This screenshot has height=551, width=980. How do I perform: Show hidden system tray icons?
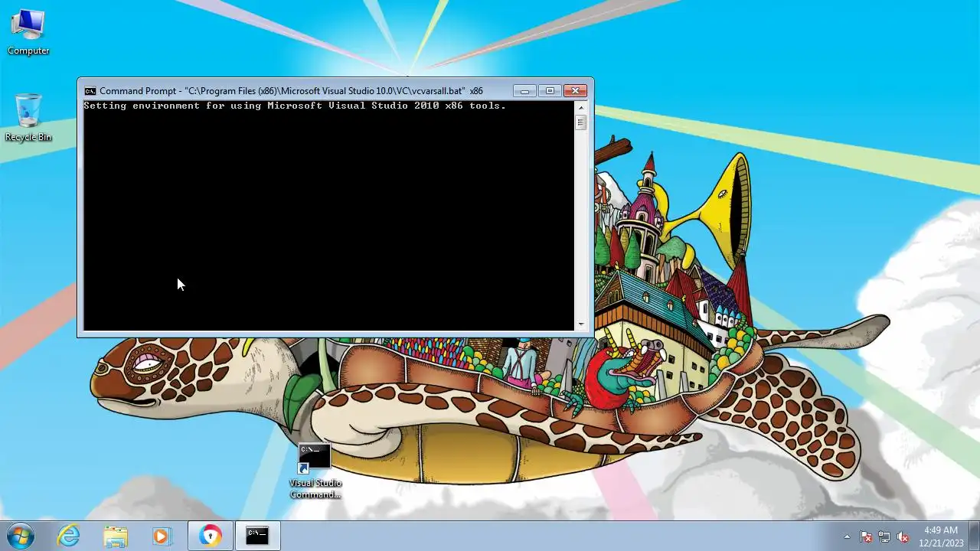point(847,536)
